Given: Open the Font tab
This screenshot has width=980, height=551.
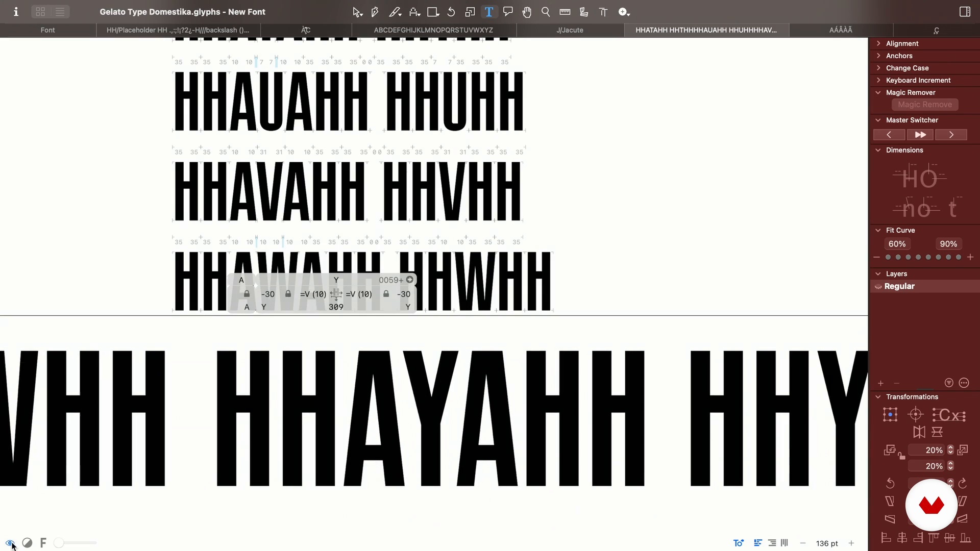Looking at the screenshot, I should [x=47, y=30].
